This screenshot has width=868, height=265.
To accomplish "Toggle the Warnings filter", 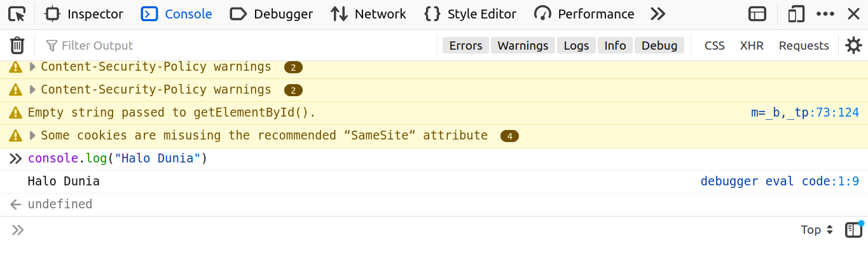I will pyautogui.click(x=523, y=45).
